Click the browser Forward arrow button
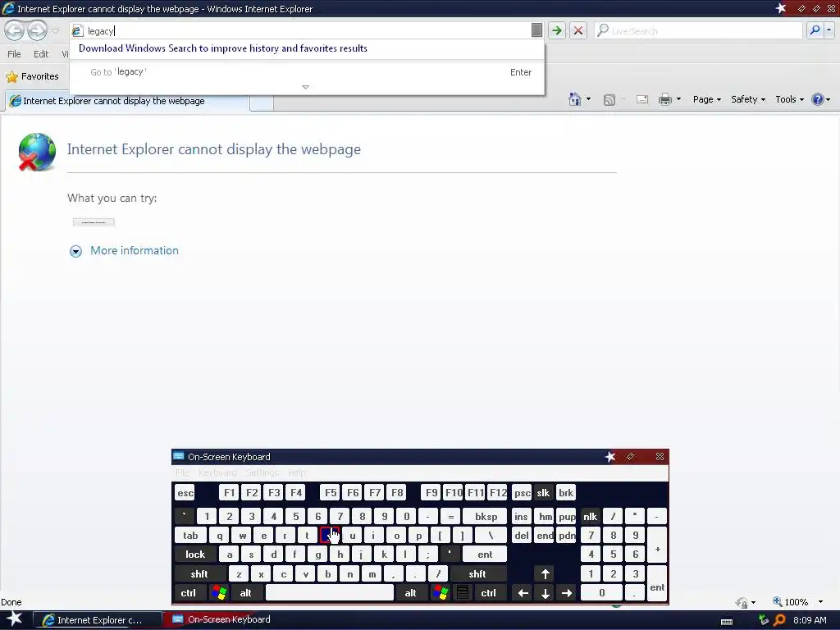 38,30
